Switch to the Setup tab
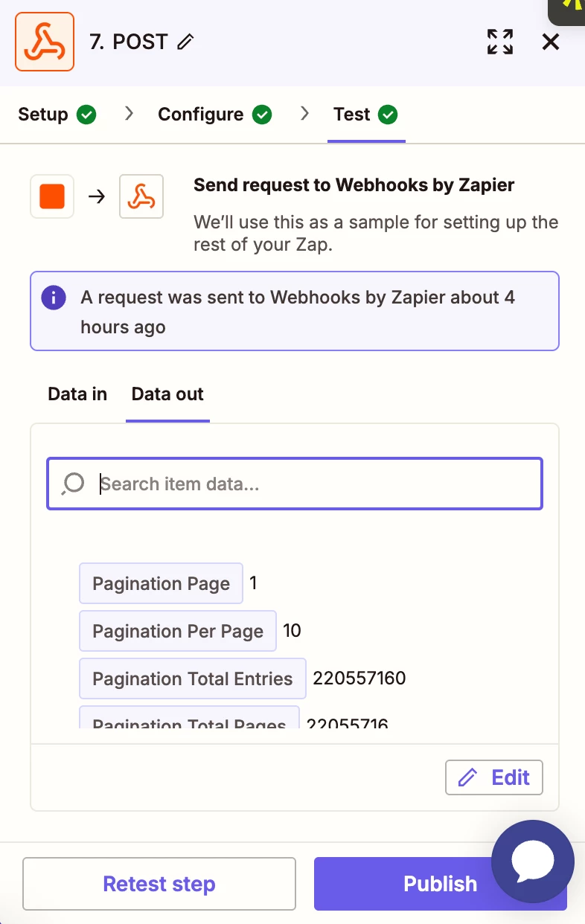Screen dimensions: 585x924 pos(43,115)
